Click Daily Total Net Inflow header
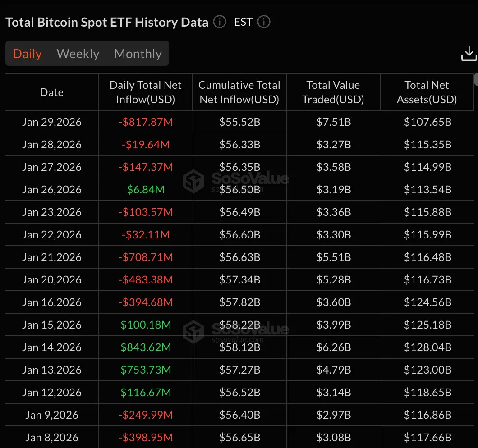Screen dimensions: 478x448 point(146,92)
